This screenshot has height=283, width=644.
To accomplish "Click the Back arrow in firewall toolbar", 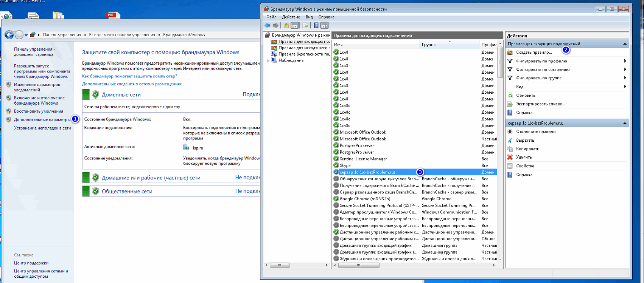I will tap(268, 25).
